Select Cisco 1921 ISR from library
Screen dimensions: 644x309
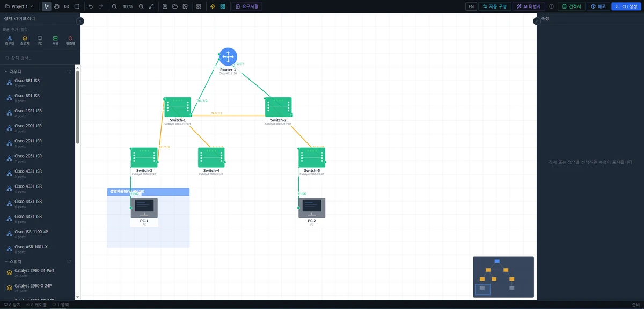38,113
